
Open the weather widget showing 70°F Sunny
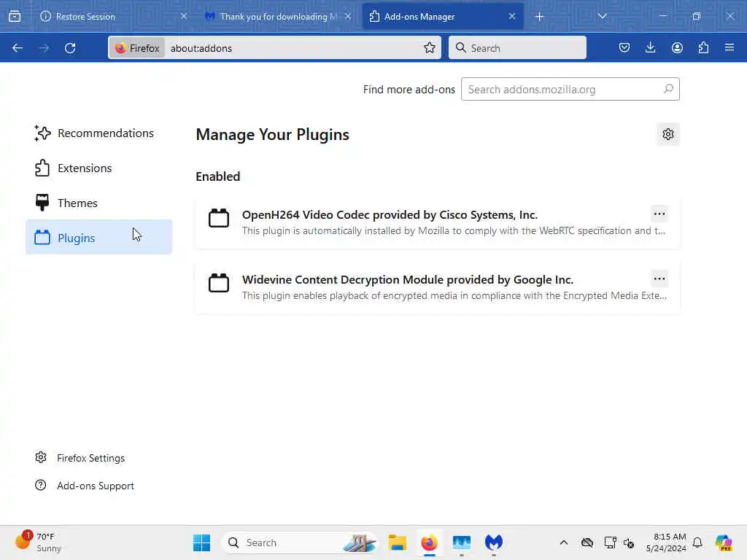coord(38,542)
